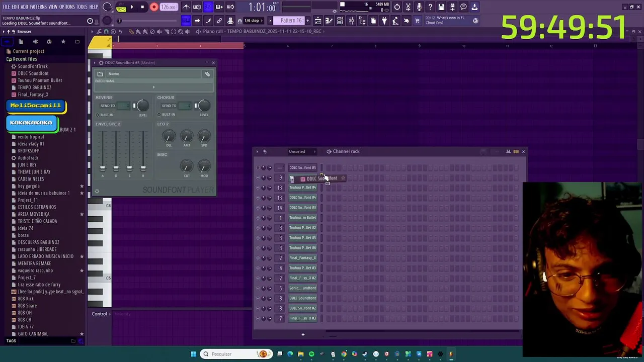Click the tempo 126.000 field
This screenshot has width=644, height=362.
pos(169,7)
